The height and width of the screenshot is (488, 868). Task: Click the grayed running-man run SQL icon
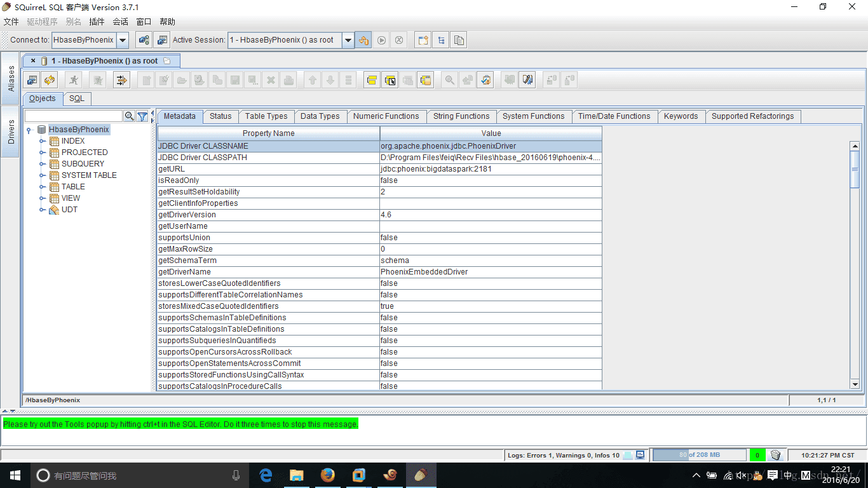pos(74,80)
